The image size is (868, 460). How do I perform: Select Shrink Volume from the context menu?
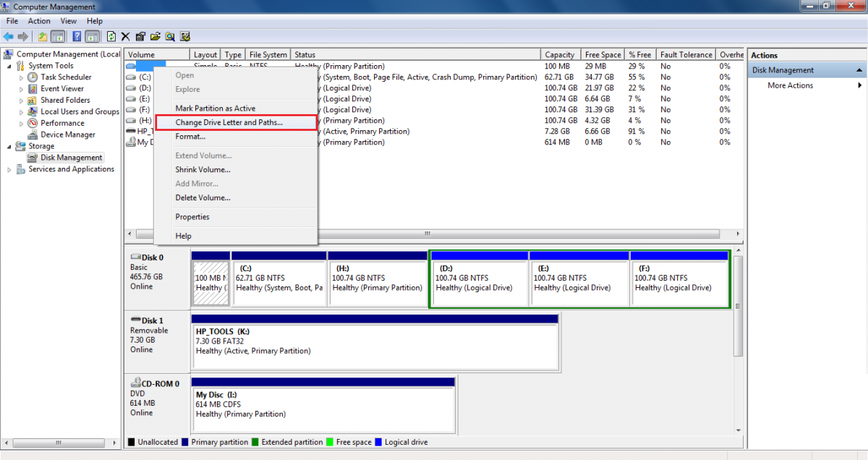click(x=203, y=169)
